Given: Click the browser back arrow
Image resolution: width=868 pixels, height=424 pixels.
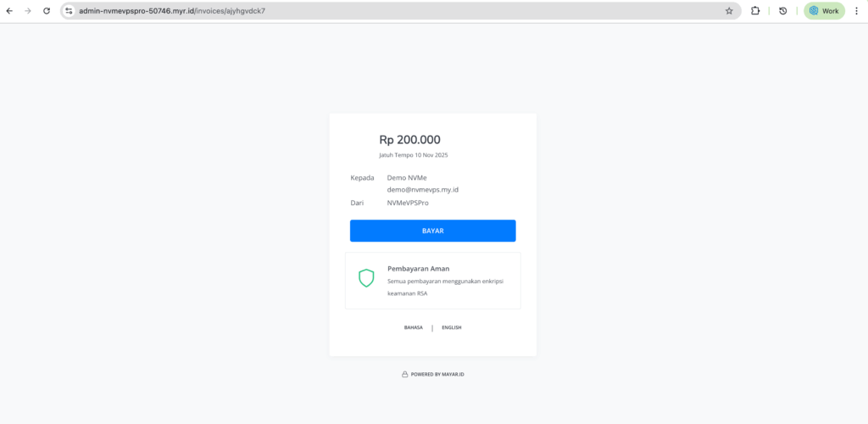Looking at the screenshot, I should [9, 11].
